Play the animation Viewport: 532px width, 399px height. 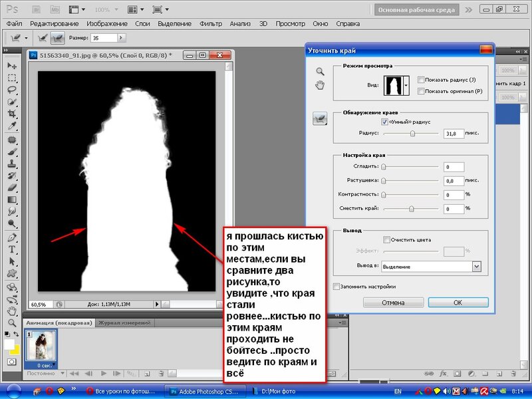[104, 374]
